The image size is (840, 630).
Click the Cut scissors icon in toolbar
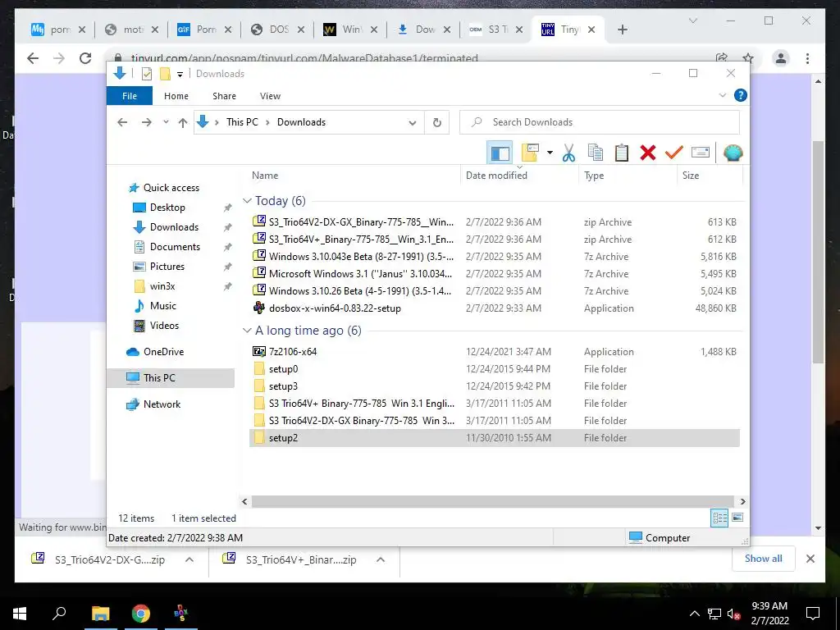pyautogui.click(x=569, y=153)
